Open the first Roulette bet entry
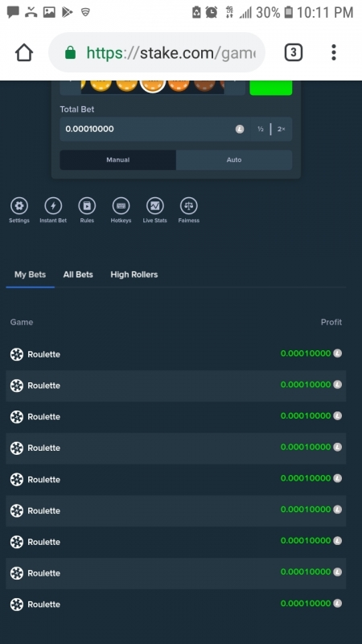This screenshot has width=362, height=644. click(176, 354)
